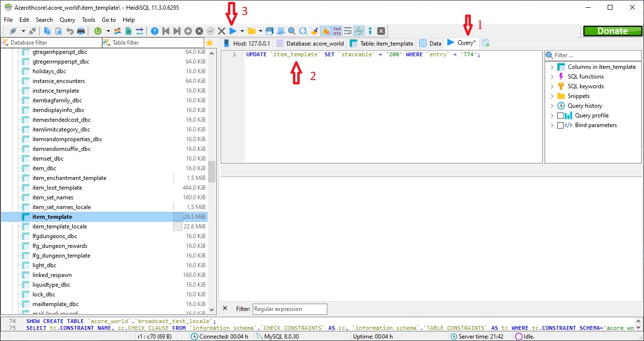Click the new query tab icon
This screenshot has height=341, width=644.
pos(485,43)
